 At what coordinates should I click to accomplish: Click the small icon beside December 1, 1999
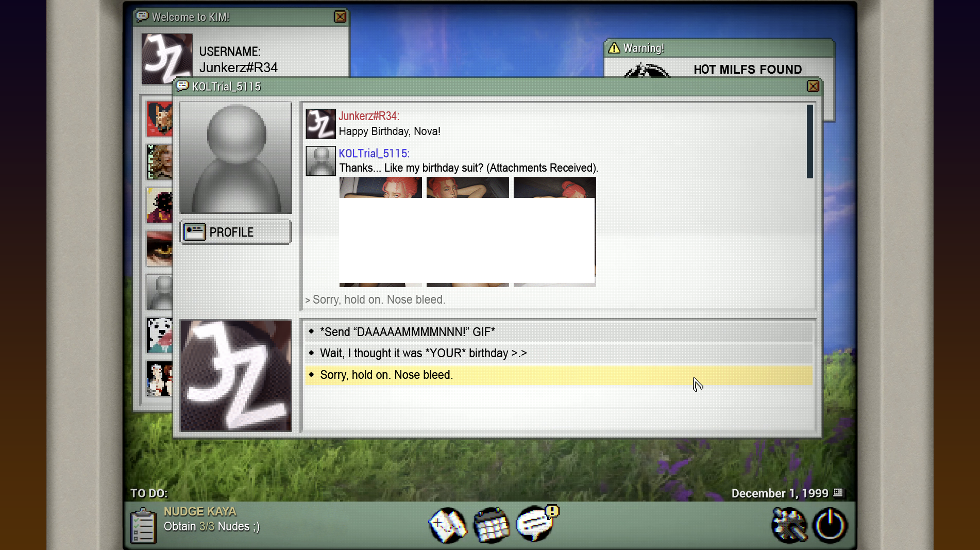tap(838, 493)
